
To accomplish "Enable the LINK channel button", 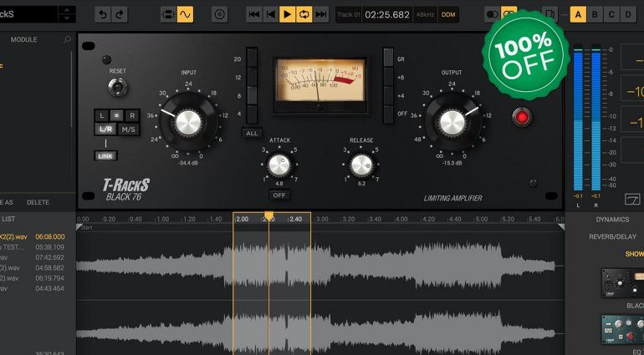I will tap(106, 155).
